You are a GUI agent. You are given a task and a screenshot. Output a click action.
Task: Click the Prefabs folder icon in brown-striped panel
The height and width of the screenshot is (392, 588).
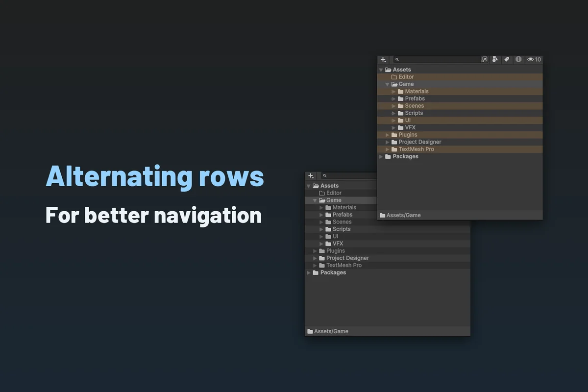click(401, 98)
